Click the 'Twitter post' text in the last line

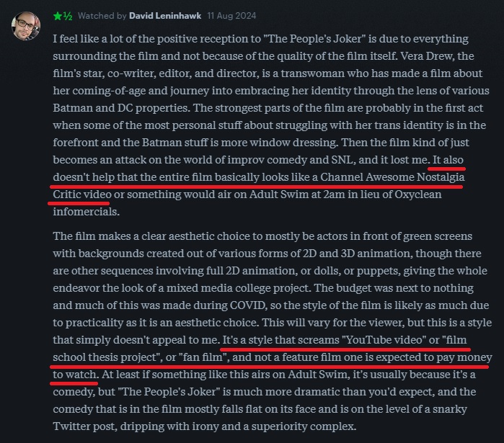[85, 426]
